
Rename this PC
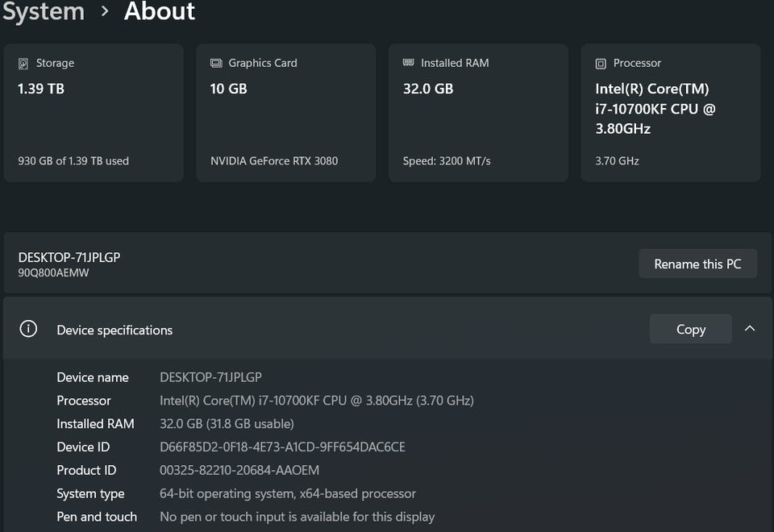(697, 264)
